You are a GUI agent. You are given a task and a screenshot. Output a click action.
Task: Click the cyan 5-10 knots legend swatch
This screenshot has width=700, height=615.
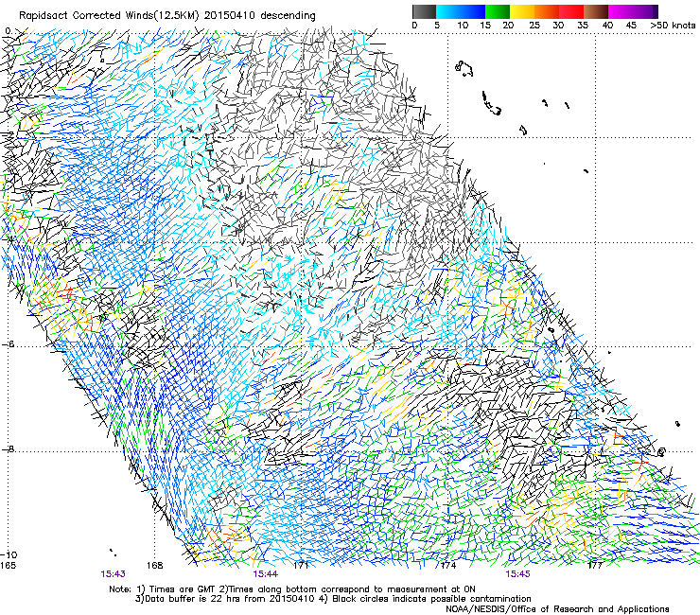(x=448, y=11)
